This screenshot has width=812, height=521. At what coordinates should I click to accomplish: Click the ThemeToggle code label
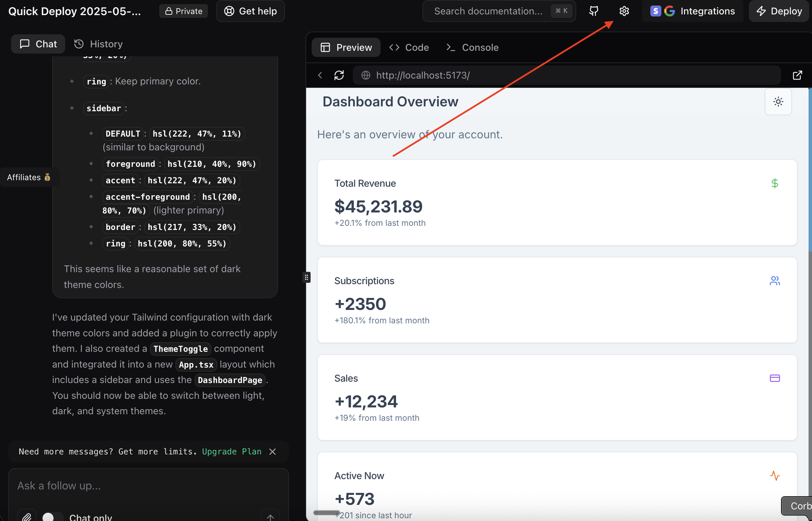pyautogui.click(x=181, y=349)
